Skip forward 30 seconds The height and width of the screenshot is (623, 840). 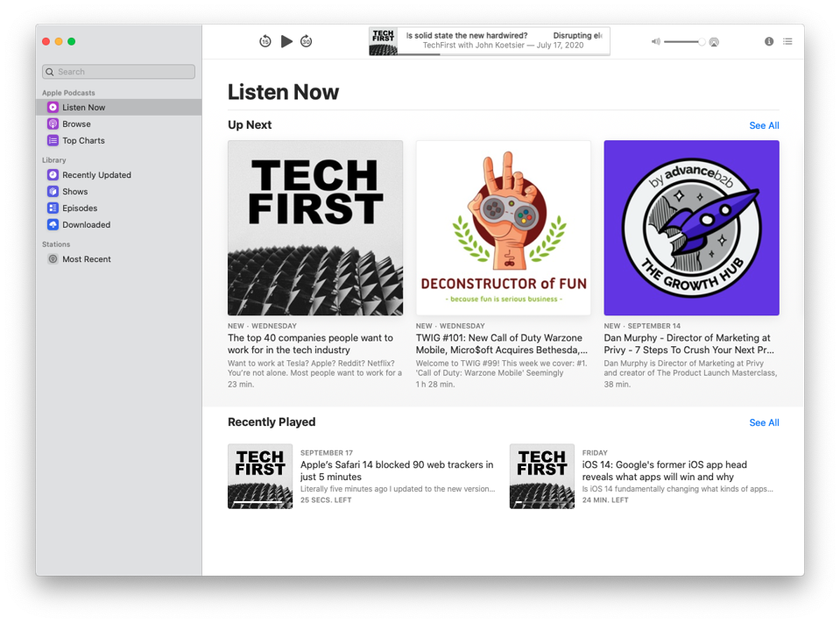click(306, 41)
